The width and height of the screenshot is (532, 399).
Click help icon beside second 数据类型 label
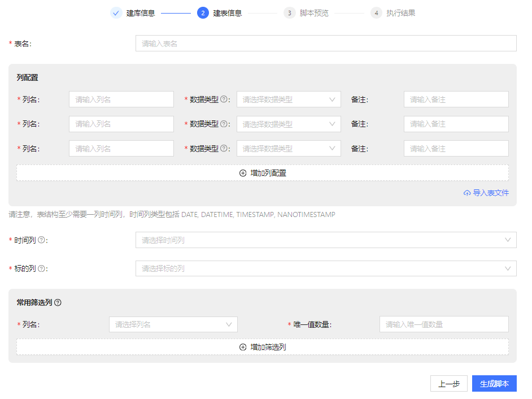[224, 124]
